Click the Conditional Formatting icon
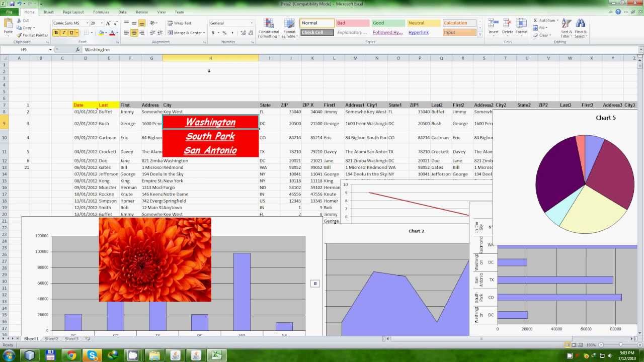644x362 pixels. pos(269,24)
